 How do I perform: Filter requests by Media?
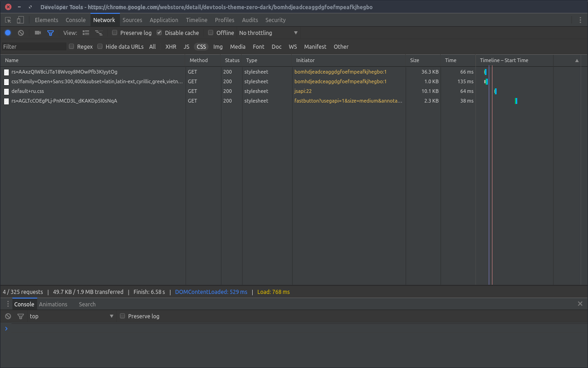[x=238, y=46]
